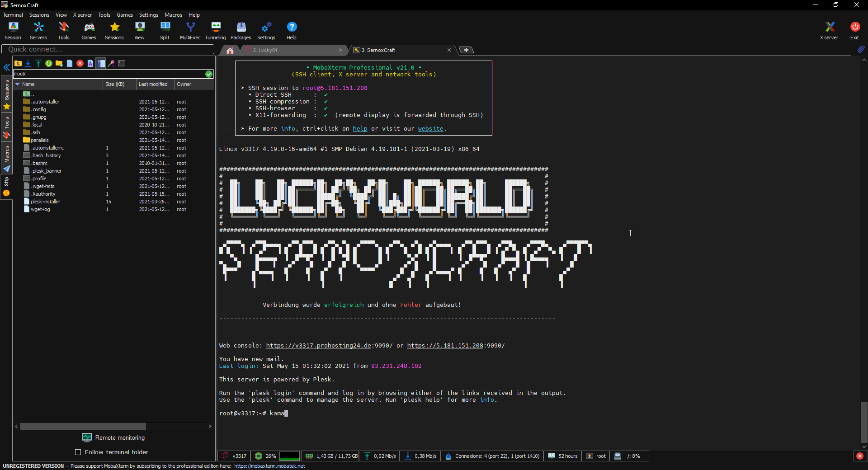Open the Packages manager icon
This screenshot has width=868, height=470.
241,31
